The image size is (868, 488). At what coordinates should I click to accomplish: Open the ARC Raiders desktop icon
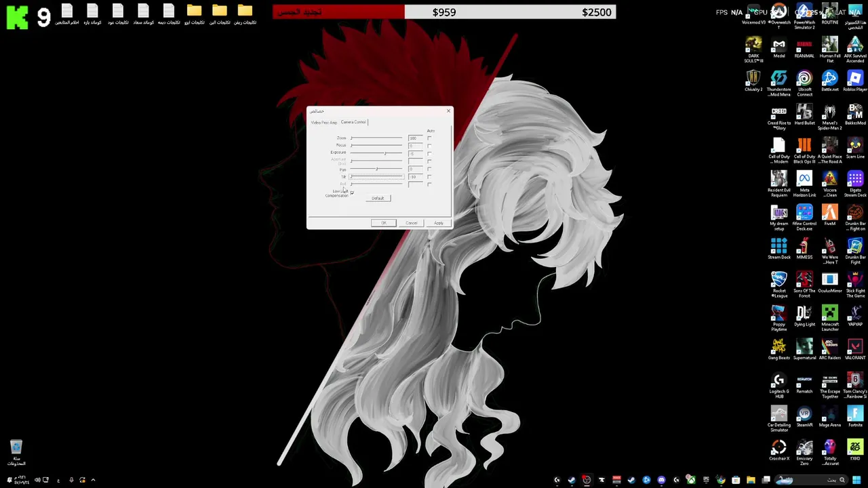point(829,350)
